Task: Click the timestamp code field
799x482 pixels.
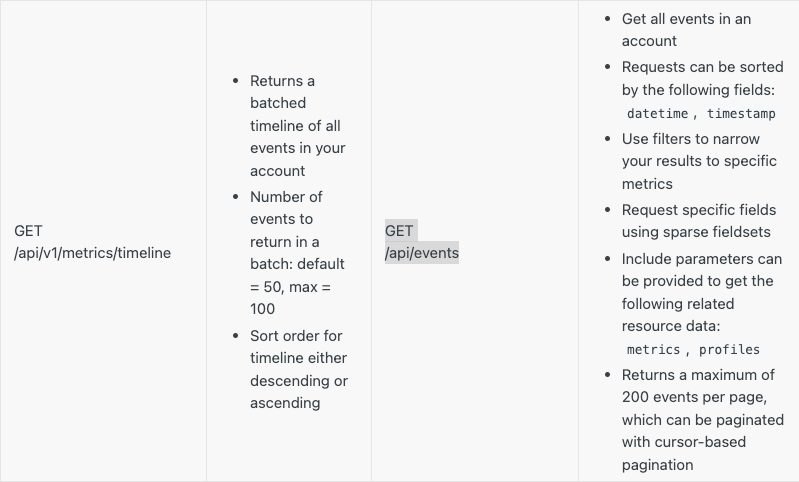Action: click(741, 114)
